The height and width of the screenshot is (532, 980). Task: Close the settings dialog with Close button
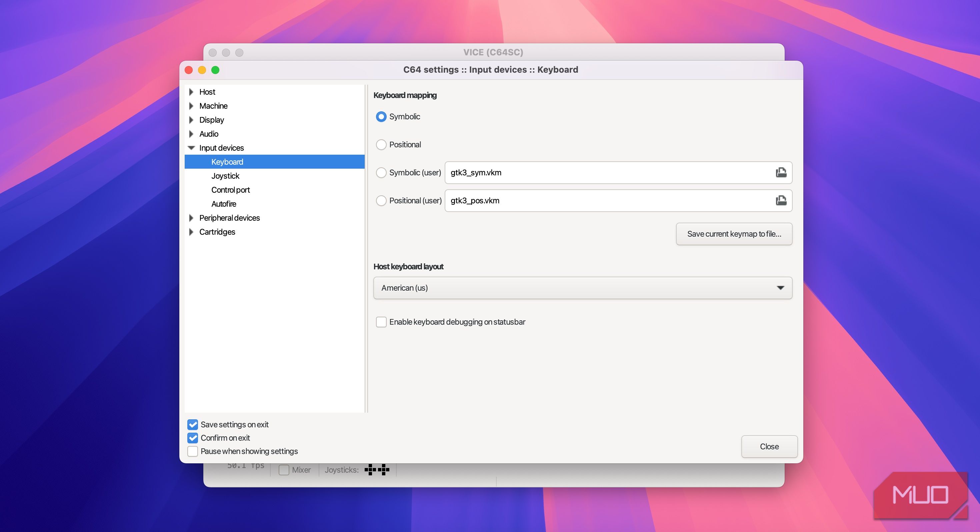pyautogui.click(x=769, y=446)
